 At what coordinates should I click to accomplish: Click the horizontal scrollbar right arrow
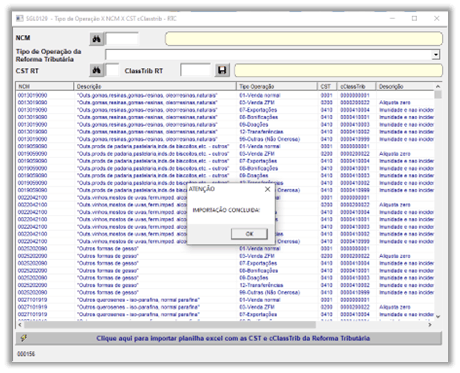[x=430, y=324]
